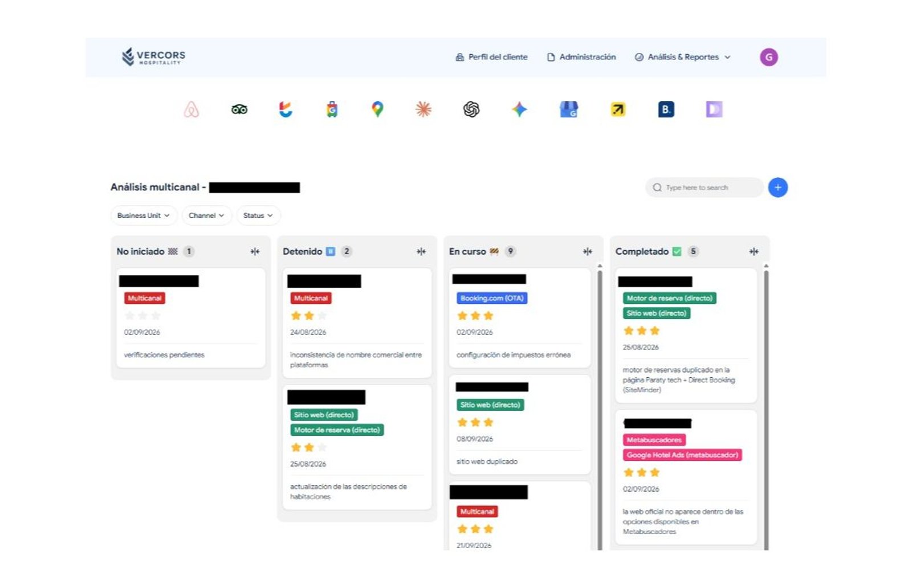Screen dimensions: 912x588
Task: Open the yellow arrow Expedia icon
Action: (618, 109)
